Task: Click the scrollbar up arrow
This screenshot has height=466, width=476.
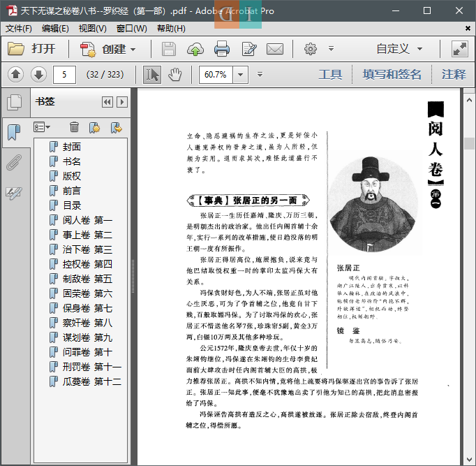Action: tap(469, 100)
